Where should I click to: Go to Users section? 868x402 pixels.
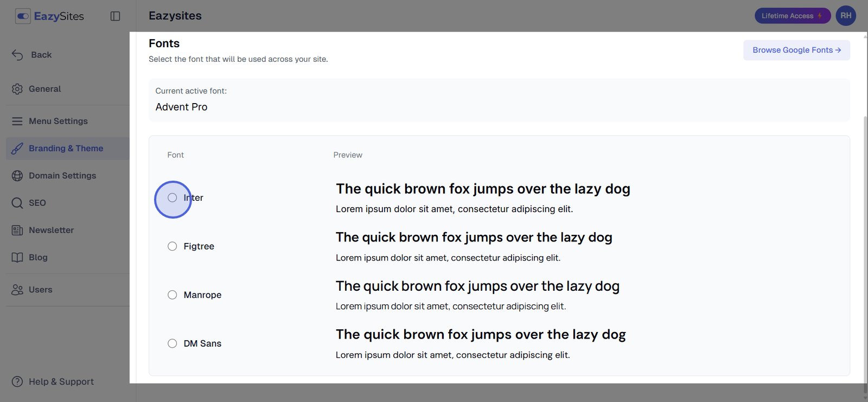click(x=40, y=290)
